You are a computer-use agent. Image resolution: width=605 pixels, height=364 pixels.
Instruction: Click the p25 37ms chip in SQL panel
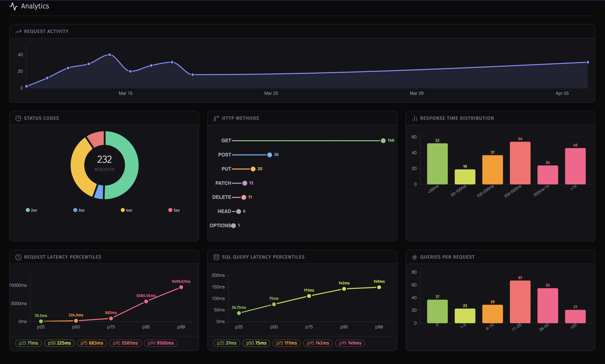click(227, 343)
